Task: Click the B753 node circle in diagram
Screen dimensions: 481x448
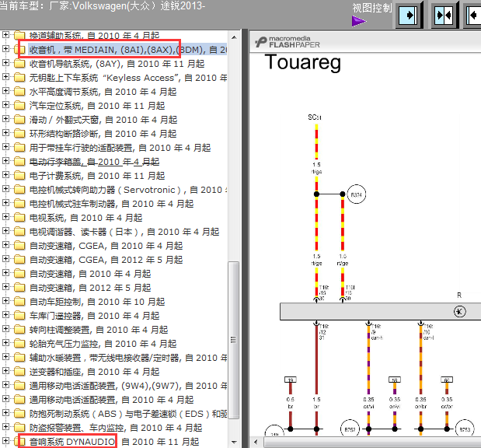Action: point(465,429)
